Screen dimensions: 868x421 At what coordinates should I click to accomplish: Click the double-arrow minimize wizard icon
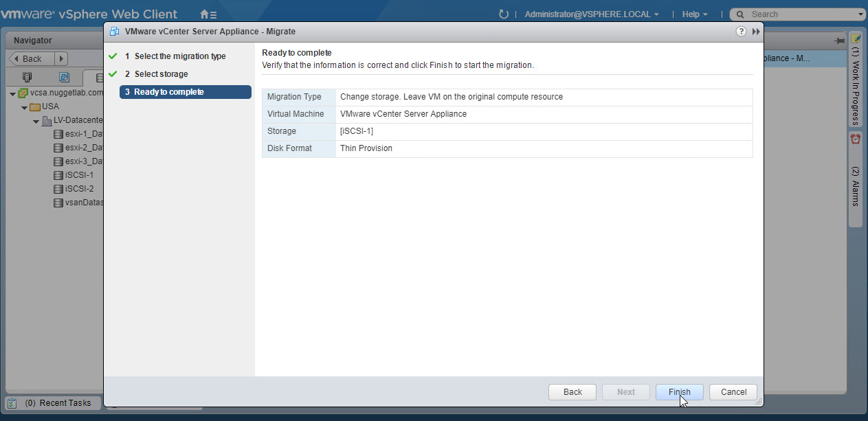point(756,32)
